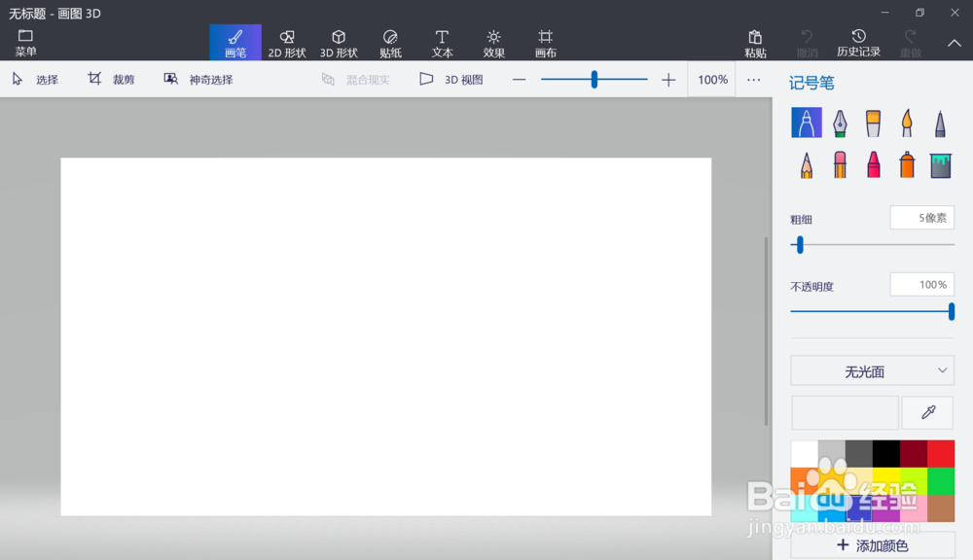Image resolution: width=973 pixels, height=560 pixels.
Task: Pick the light gray color swatch
Action: click(x=832, y=454)
